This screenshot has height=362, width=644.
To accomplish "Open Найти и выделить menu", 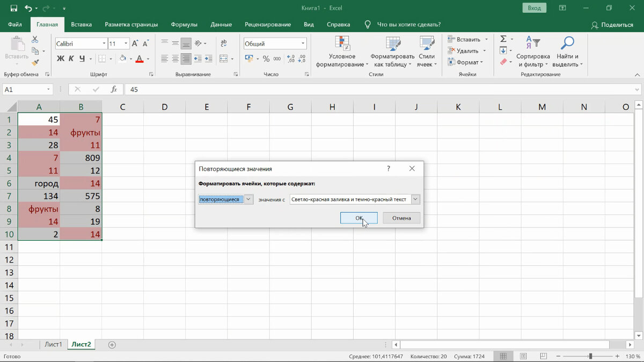I will click(567, 52).
